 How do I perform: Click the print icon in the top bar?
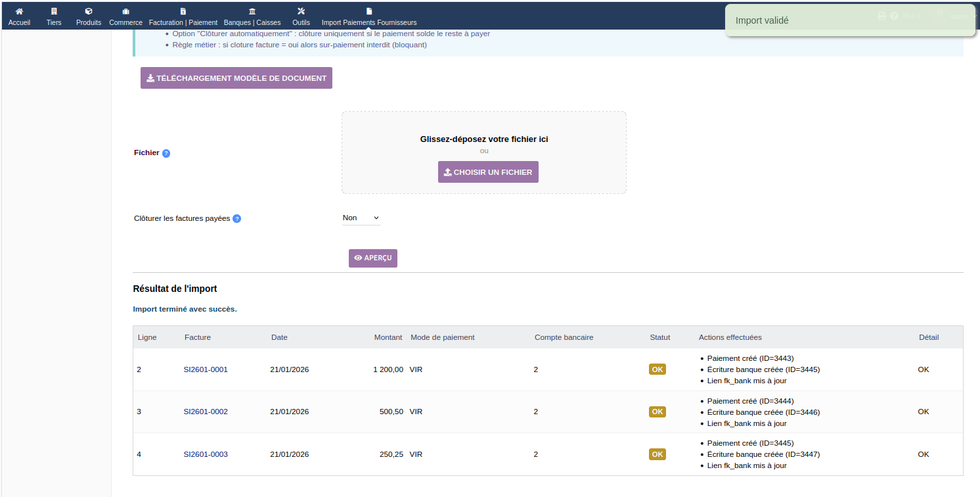[881, 16]
